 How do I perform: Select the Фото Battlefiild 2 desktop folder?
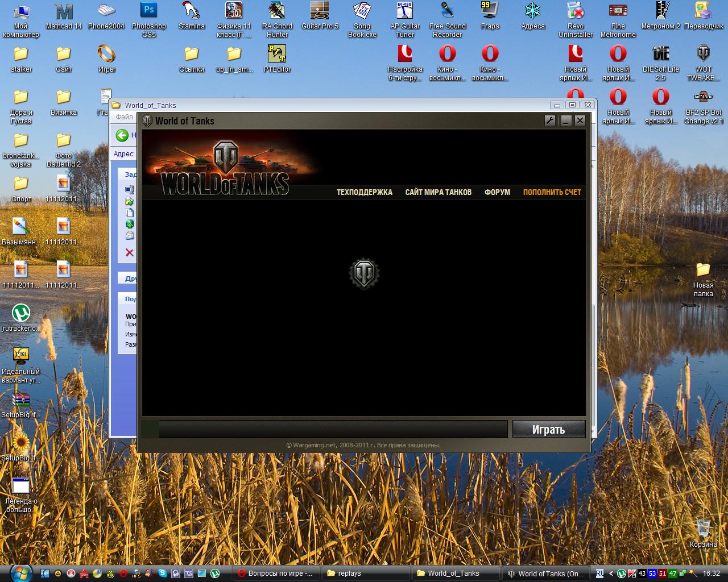tap(64, 150)
